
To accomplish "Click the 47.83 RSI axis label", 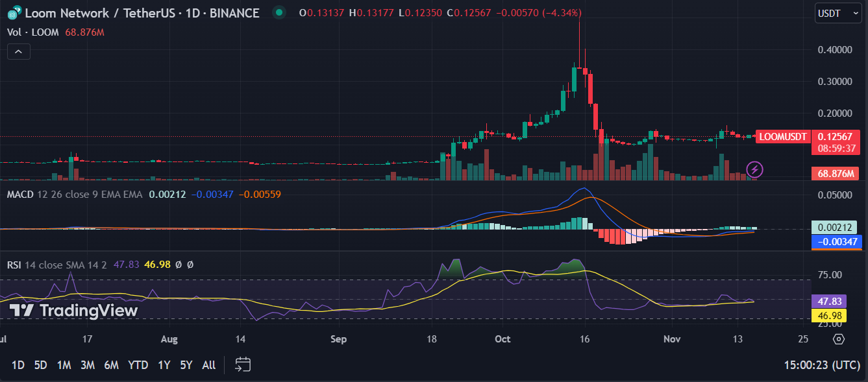I will point(828,302).
